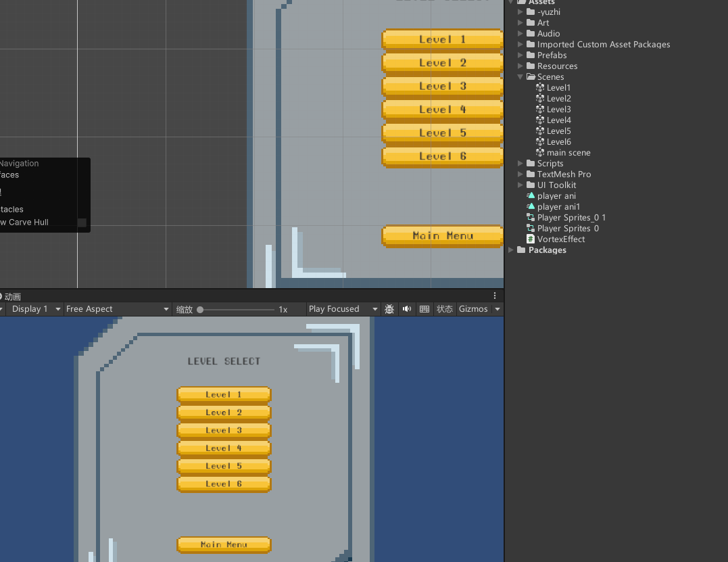728x562 pixels.
Task: Mute audio in the Game view toolbar
Action: click(407, 309)
